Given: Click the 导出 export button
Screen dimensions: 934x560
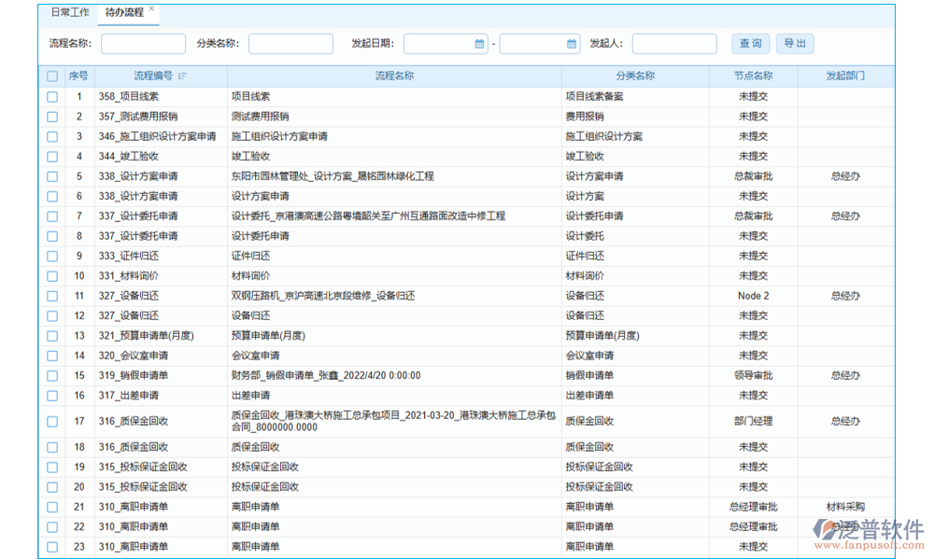Looking at the screenshot, I should (795, 43).
